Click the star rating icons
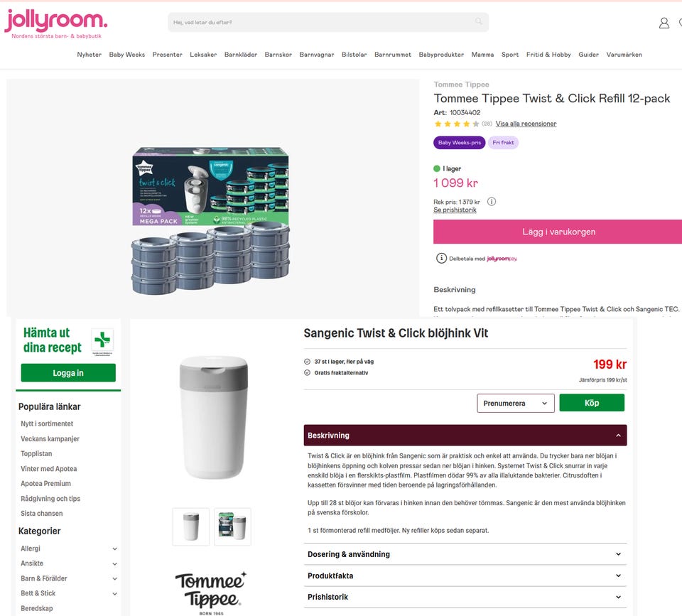The height and width of the screenshot is (616, 682). click(457, 124)
